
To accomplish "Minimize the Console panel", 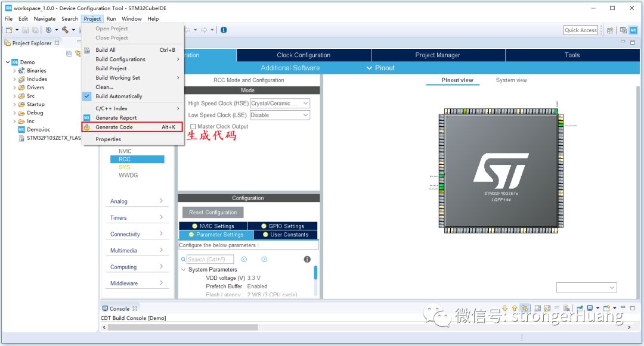I will 623,307.
